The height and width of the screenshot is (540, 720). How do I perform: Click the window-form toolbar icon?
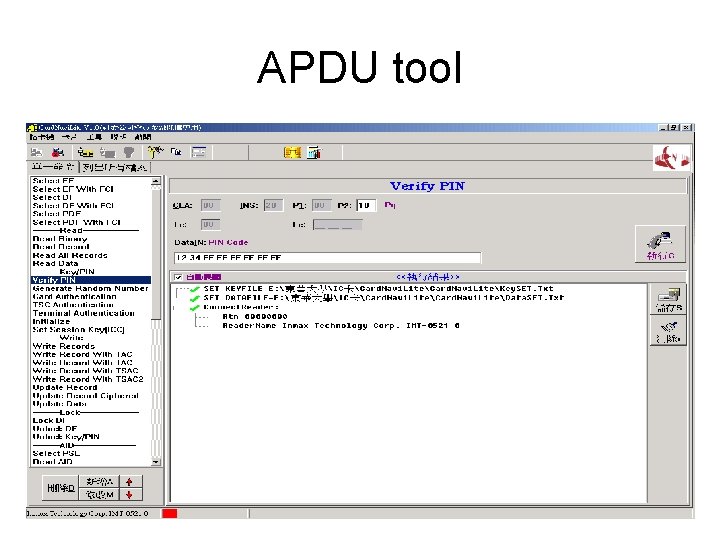click(199, 152)
